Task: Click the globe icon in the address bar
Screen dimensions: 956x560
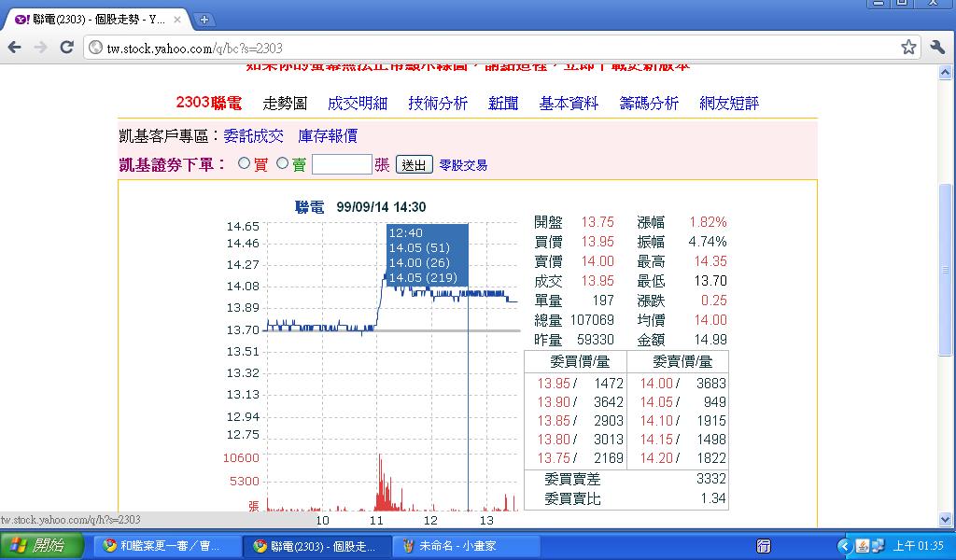Action: pyautogui.click(x=96, y=48)
